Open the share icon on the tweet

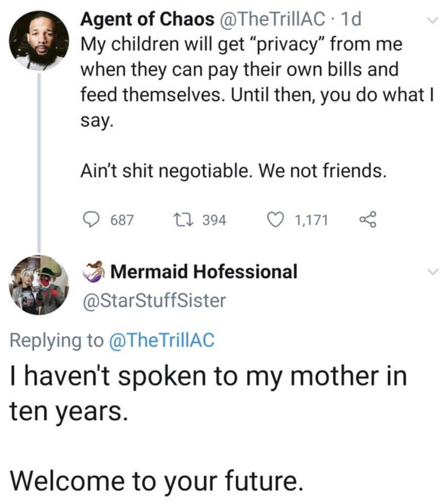pyautogui.click(x=368, y=219)
